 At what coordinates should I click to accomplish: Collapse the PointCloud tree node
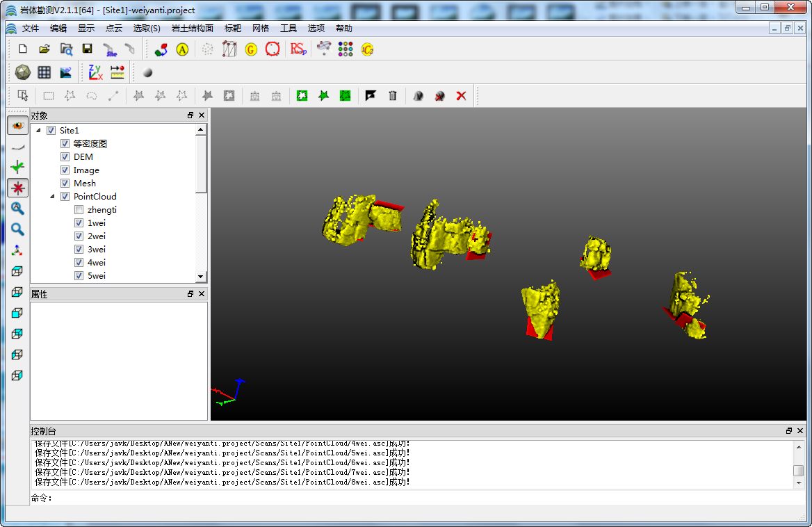click(53, 197)
